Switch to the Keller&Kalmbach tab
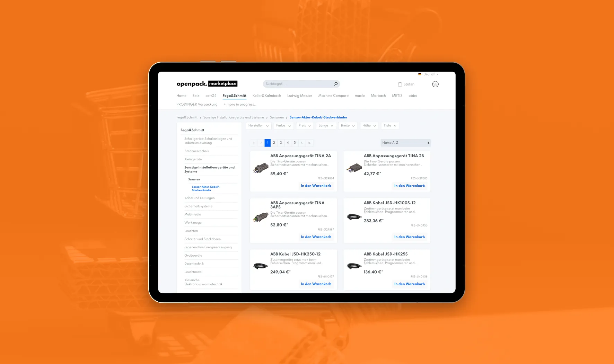 pyautogui.click(x=266, y=96)
